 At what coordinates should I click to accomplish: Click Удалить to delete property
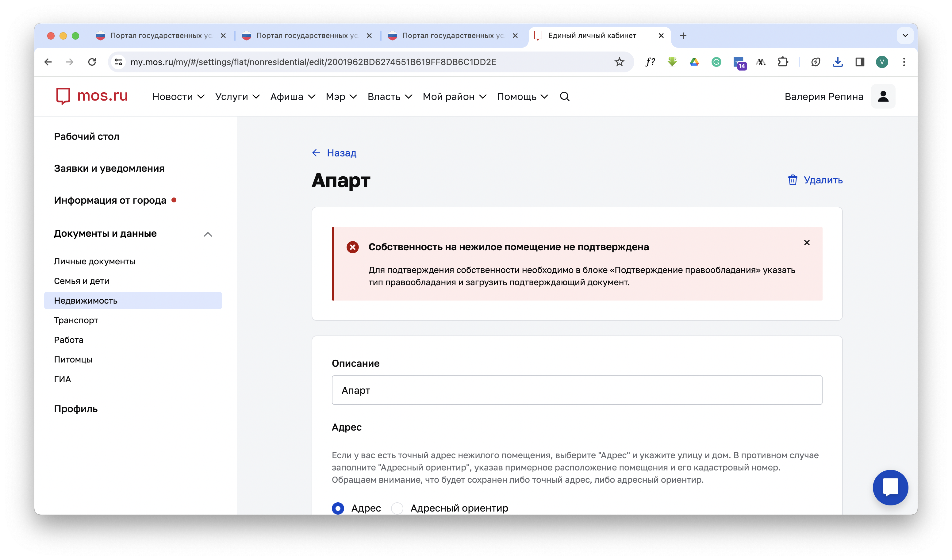tap(823, 180)
